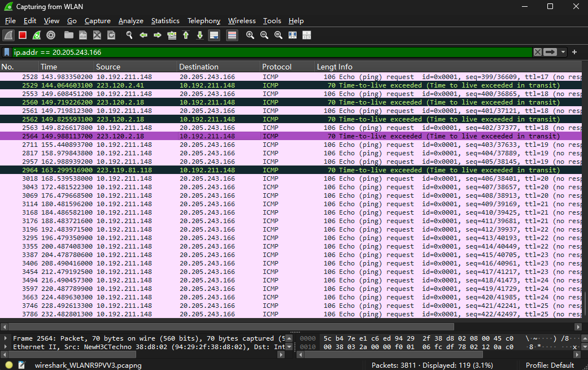
Task: Restart the current capture
Action: point(37,35)
